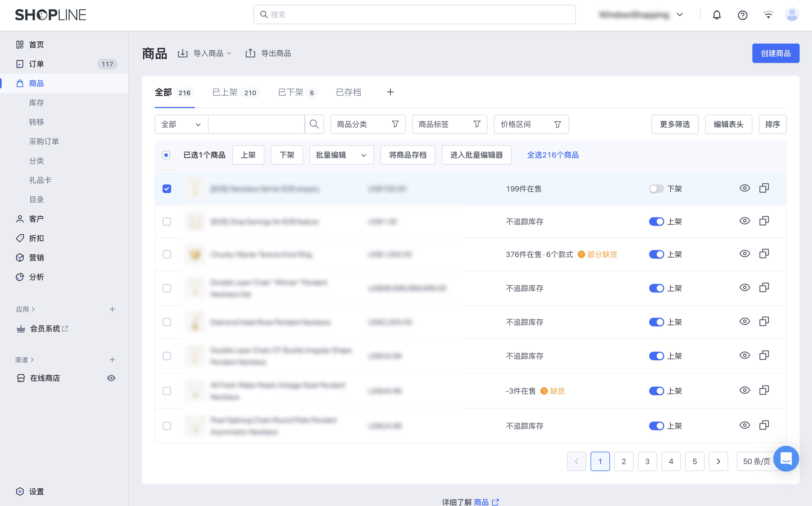Expand the 应用 section

tap(25, 309)
